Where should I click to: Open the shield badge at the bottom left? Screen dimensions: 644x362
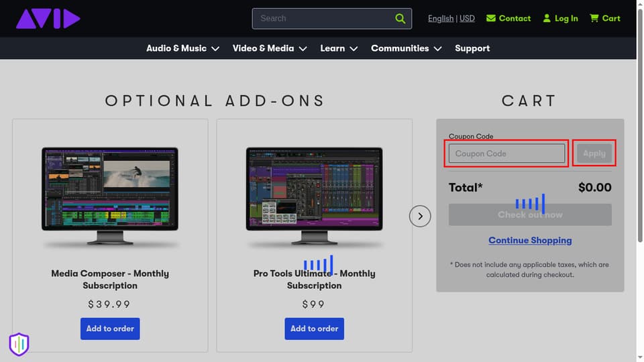coord(19,344)
